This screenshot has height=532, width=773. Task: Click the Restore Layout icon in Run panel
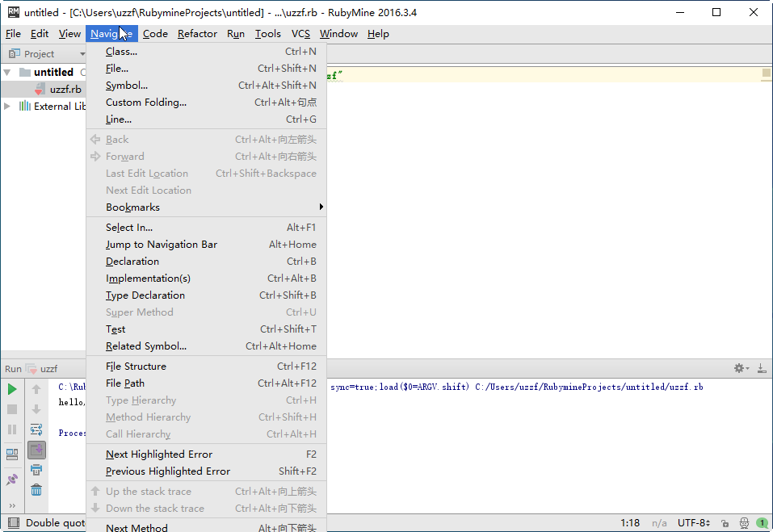coord(12,455)
